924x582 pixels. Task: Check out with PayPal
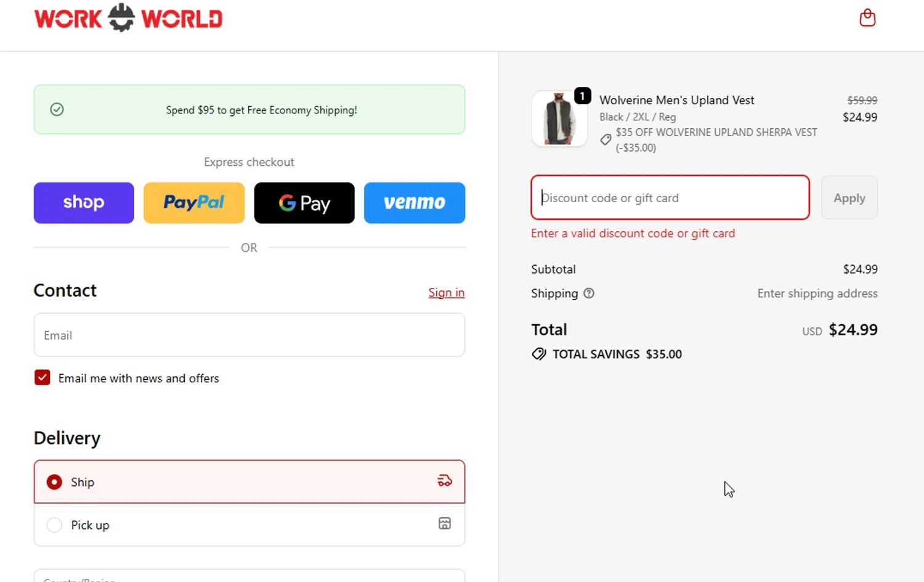tap(194, 203)
